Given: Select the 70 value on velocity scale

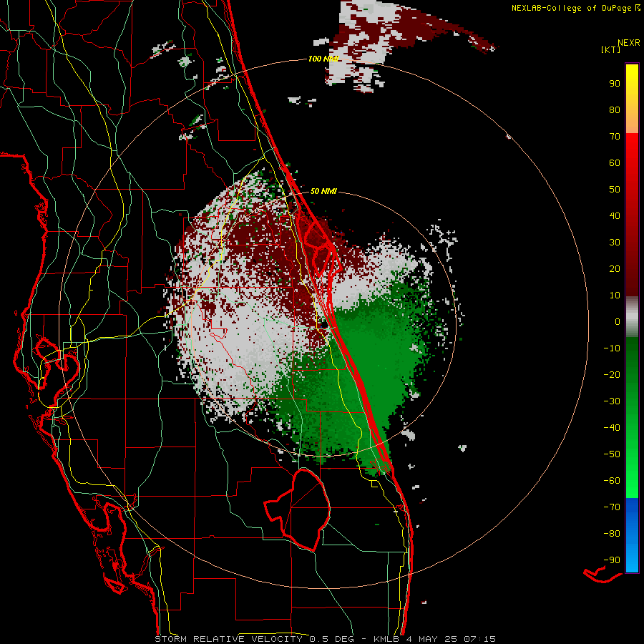Looking at the screenshot, I should point(615,137).
